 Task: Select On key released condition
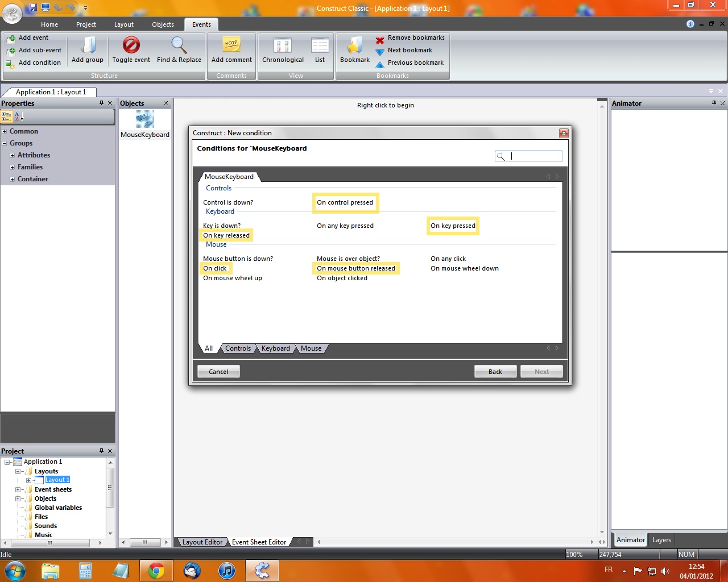[226, 235]
